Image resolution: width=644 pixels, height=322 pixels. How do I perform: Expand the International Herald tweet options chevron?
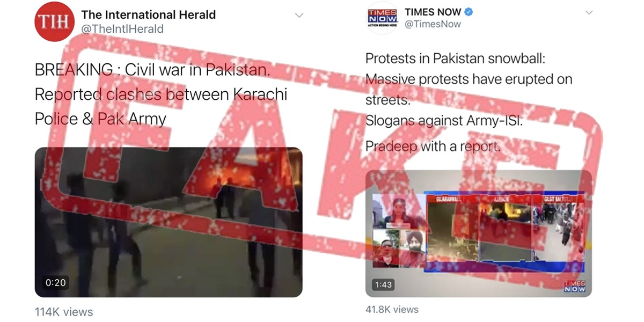tap(299, 15)
